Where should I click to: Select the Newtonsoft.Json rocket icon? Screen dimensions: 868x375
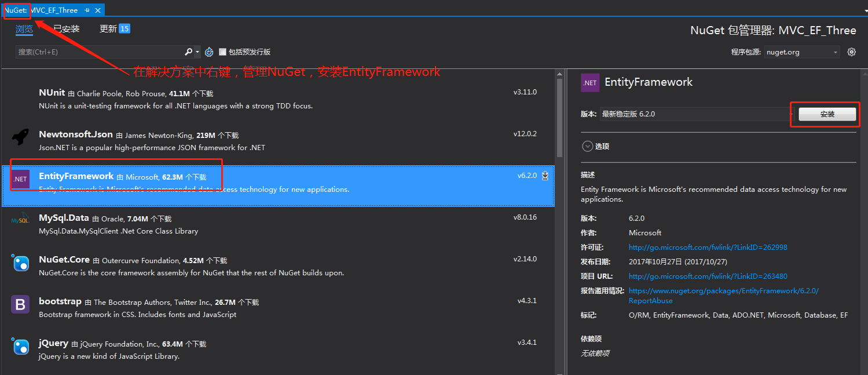click(x=20, y=137)
